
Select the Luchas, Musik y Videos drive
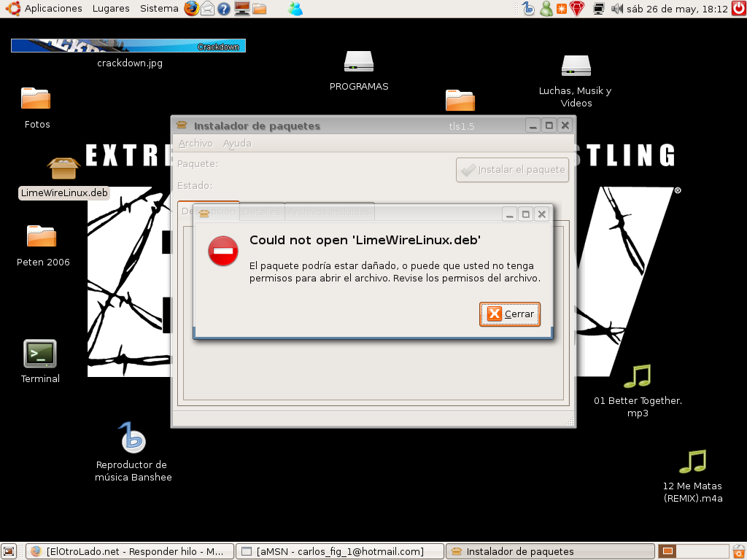[576, 66]
